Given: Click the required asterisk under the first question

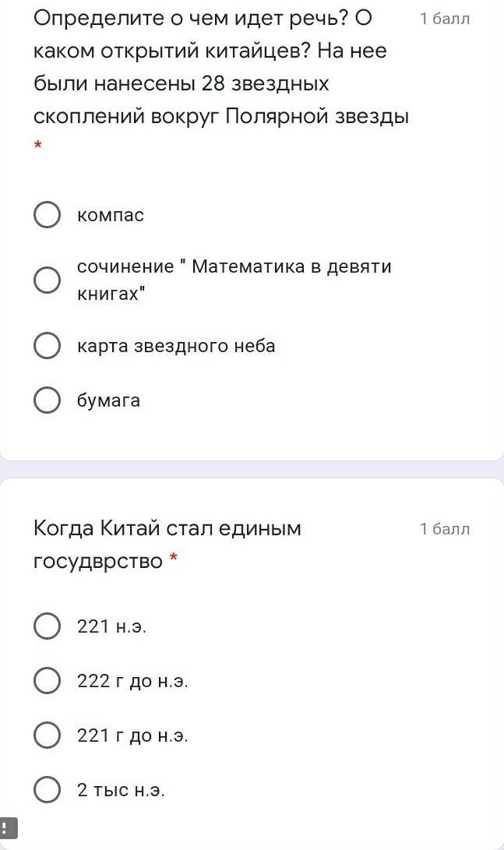Looking at the screenshot, I should pyautogui.click(x=37, y=145).
